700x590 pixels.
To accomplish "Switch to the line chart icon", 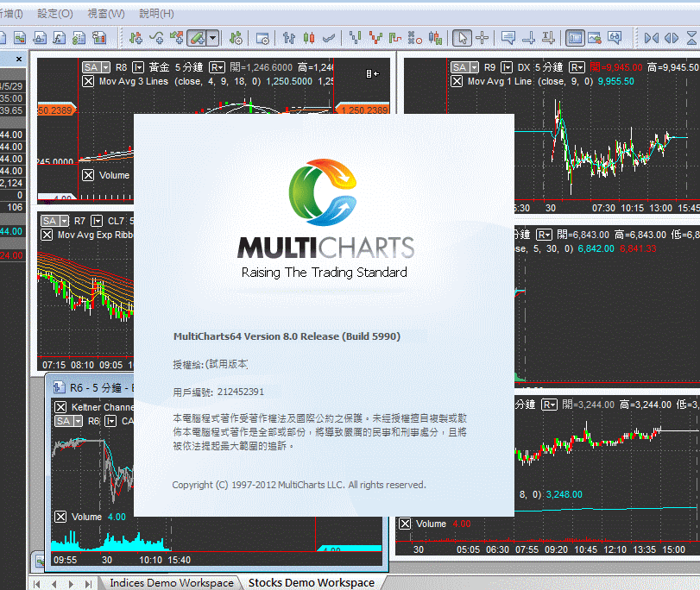I will pyautogui.click(x=329, y=38).
